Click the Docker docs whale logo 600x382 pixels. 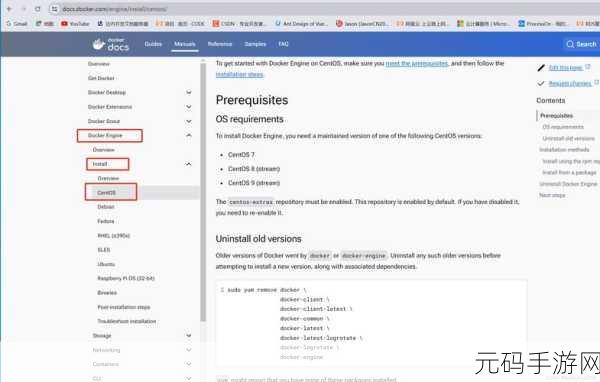(x=111, y=44)
